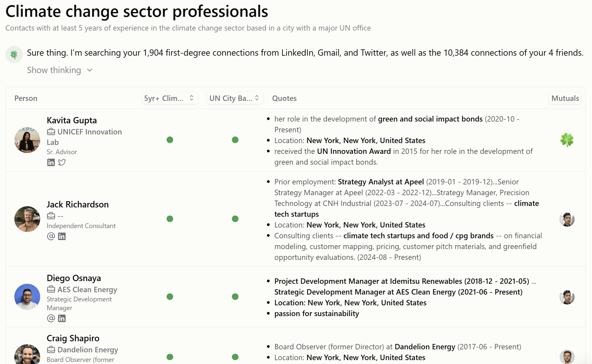This screenshot has height=364, width=592.
Task: Click green 5yr+ Climate dot for Kavita Gupta
Action: pos(170,140)
